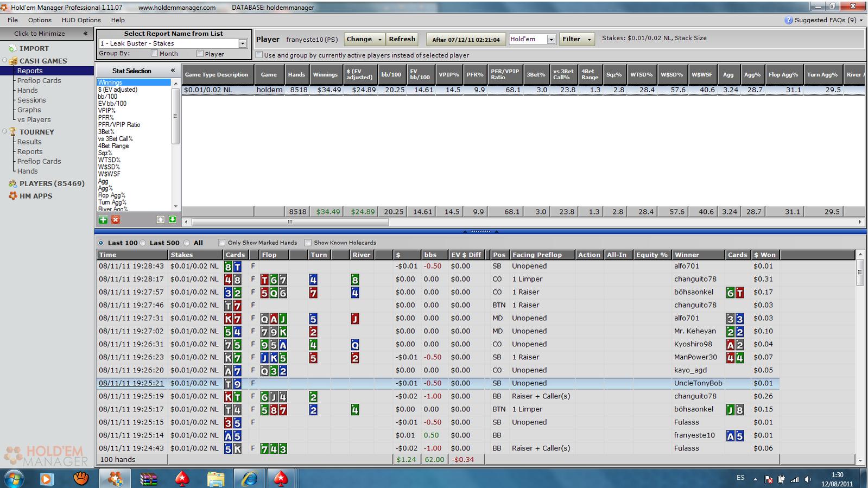Image resolution: width=868 pixels, height=488 pixels.
Task: Open the Leak Buster - Stakes report dropdown
Action: pos(243,43)
